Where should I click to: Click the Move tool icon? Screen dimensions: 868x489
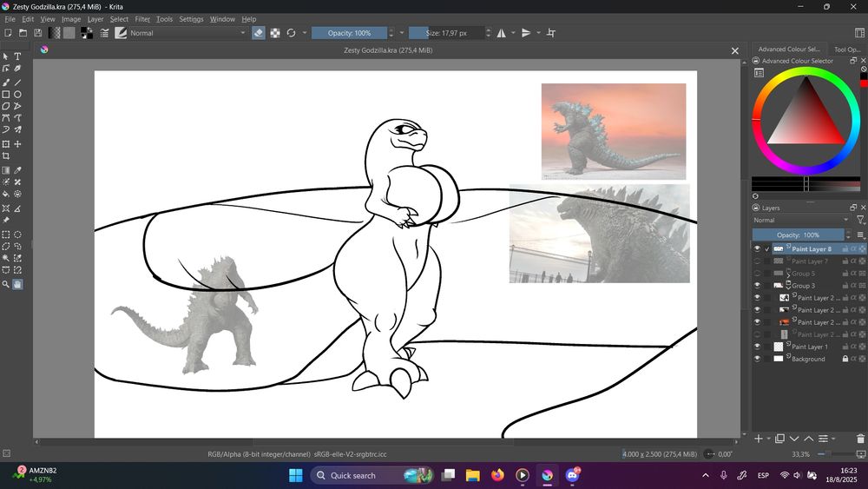click(17, 144)
